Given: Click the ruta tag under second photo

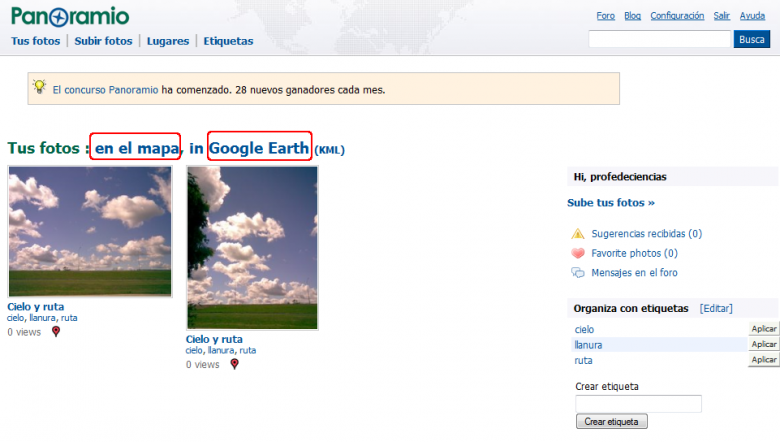Looking at the screenshot, I should (x=248, y=350).
